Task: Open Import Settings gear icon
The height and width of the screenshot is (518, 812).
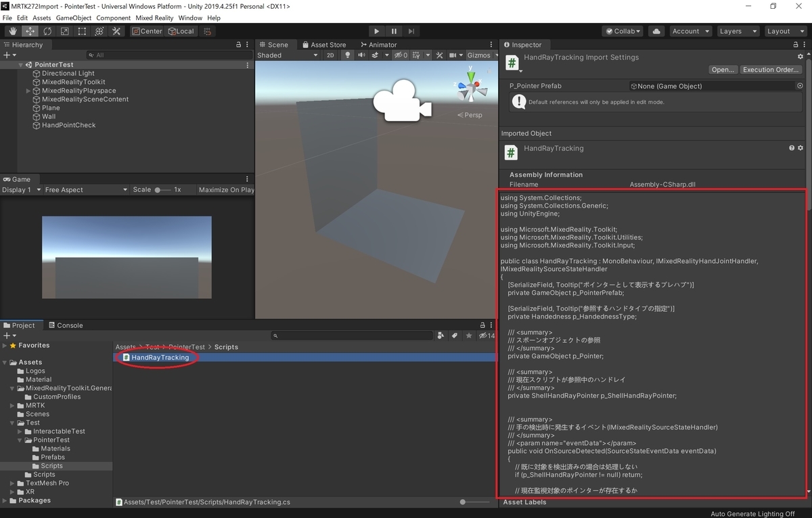Action: [800, 57]
